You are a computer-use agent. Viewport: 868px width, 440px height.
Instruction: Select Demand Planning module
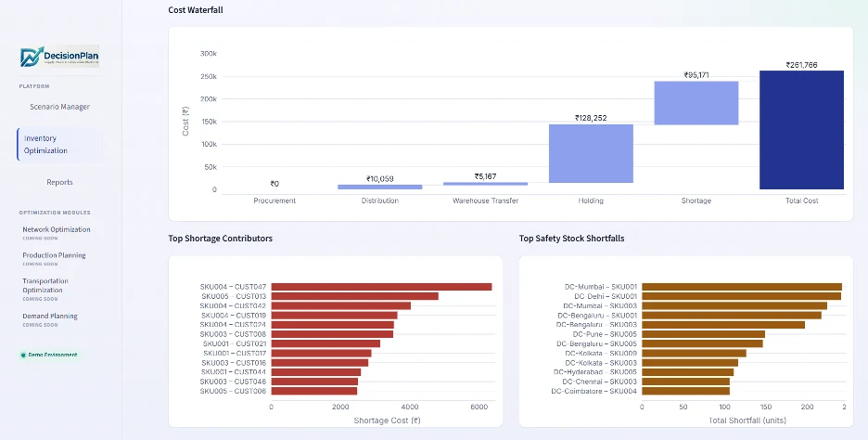pyautogui.click(x=50, y=317)
